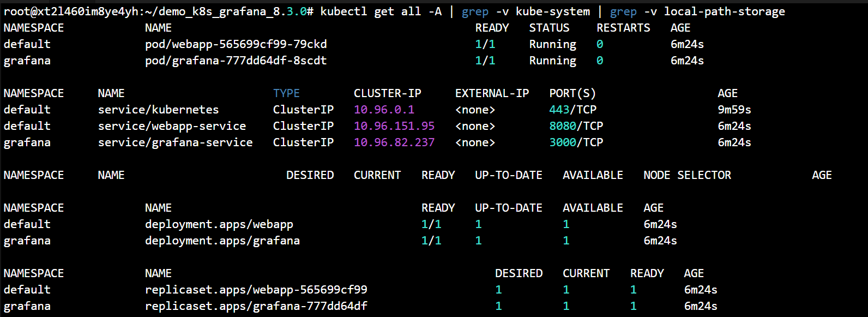Click the 8080/TCP port value
868x317 pixels.
576,126
